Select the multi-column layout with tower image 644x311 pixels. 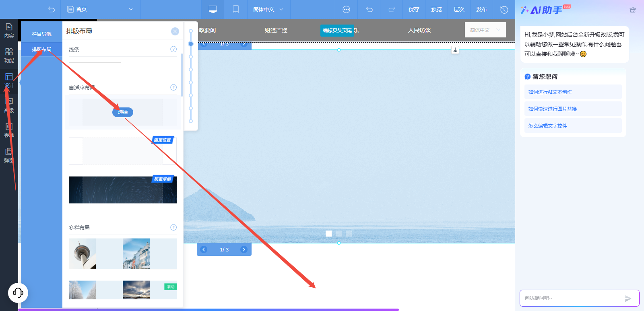pyautogui.click(x=123, y=254)
